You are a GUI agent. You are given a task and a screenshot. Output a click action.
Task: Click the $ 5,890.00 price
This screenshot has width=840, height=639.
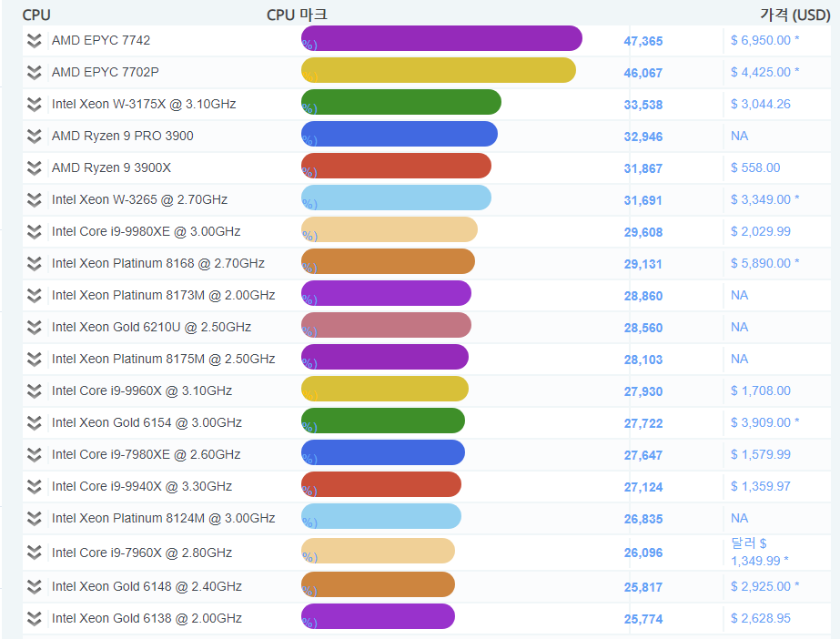click(764, 263)
